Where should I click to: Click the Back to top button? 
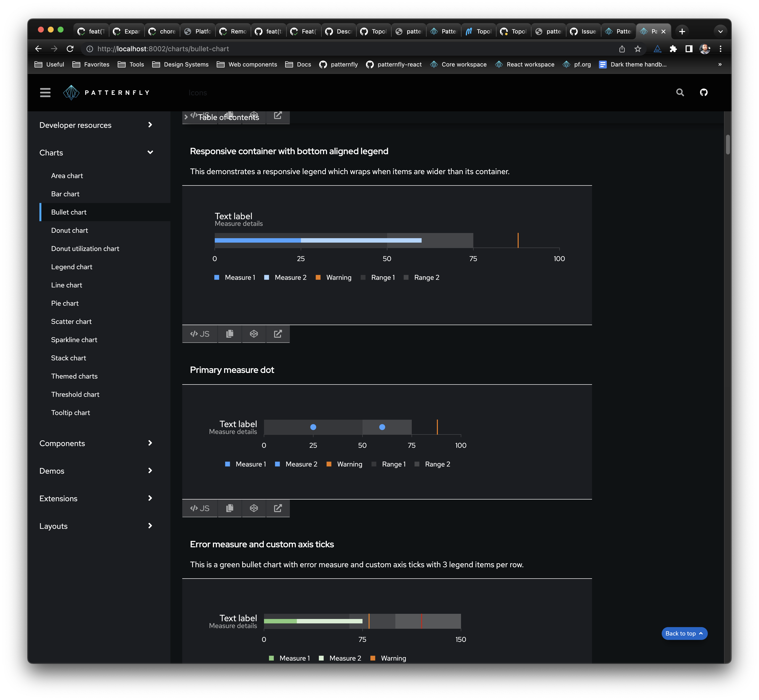[x=684, y=633]
